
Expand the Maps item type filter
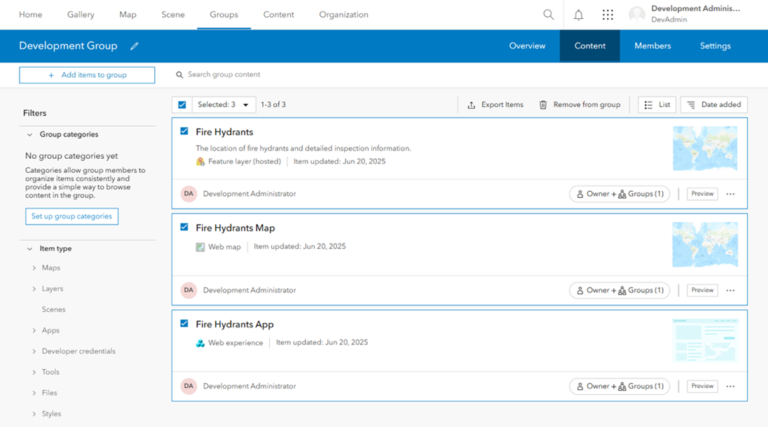pyautogui.click(x=34, y=268)
